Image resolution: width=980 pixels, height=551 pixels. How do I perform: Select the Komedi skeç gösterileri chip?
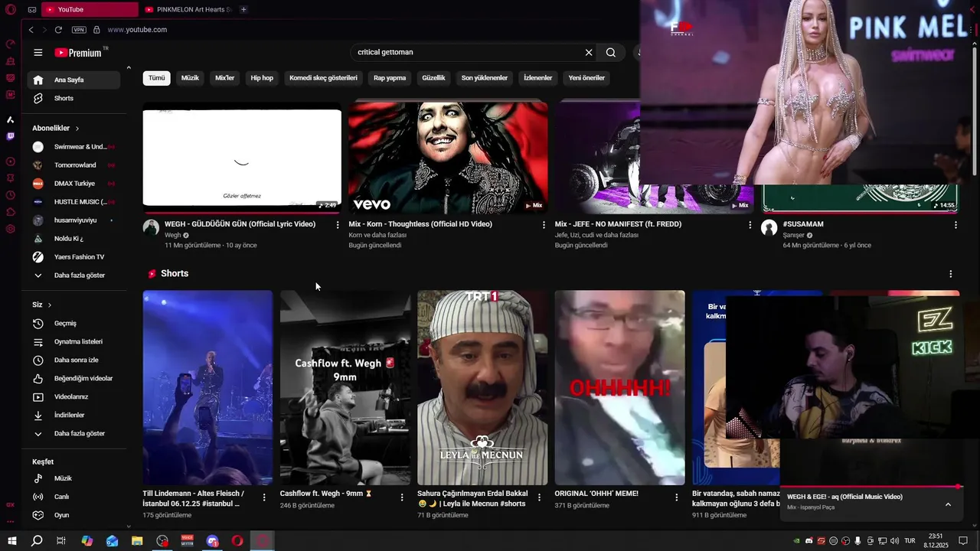point(323,78)
